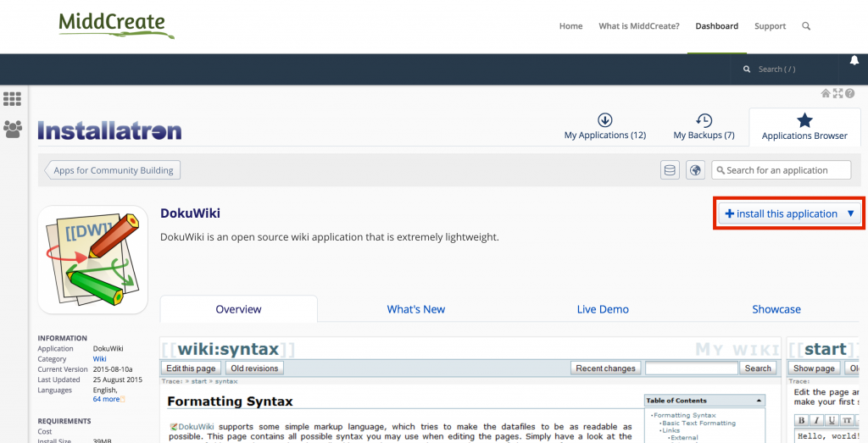Screen dimensions: 868x443
Task: Click the INFORMATION section heading
Action: pos(63,338)
